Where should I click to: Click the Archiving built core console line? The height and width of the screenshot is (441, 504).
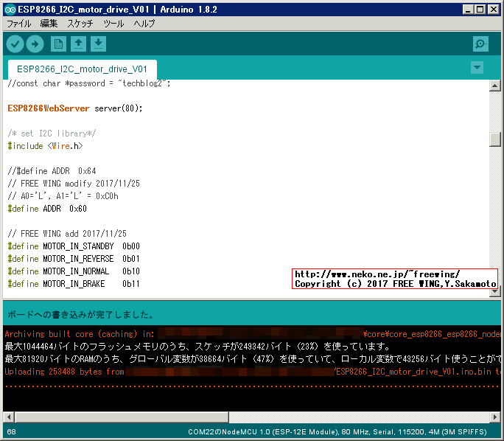pos(252,334)
